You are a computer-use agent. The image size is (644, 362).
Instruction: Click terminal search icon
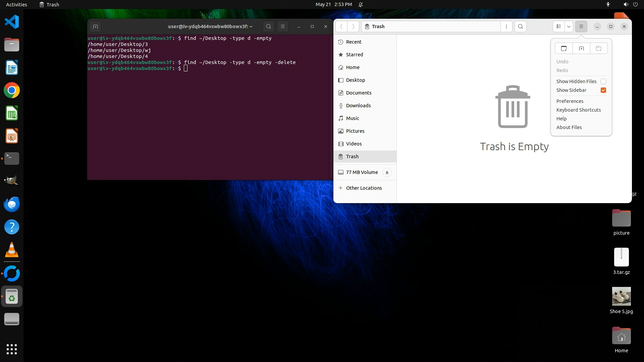point(268,26)
